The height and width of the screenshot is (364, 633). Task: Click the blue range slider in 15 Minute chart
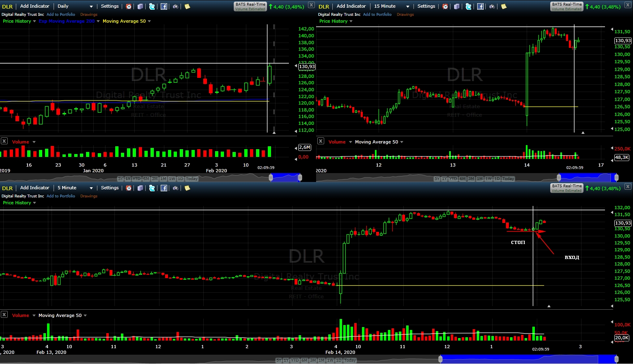[588, 177]
